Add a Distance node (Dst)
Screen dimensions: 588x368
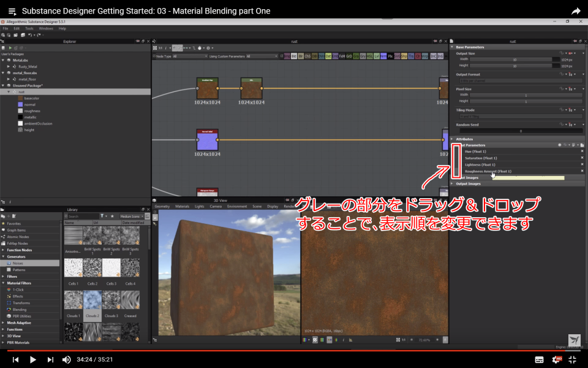[328, 56]
